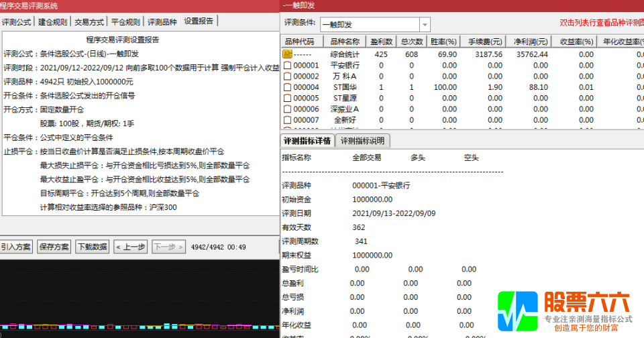644x338 pixels.
Task: Select the ST国华 row name
Action: 345,87
